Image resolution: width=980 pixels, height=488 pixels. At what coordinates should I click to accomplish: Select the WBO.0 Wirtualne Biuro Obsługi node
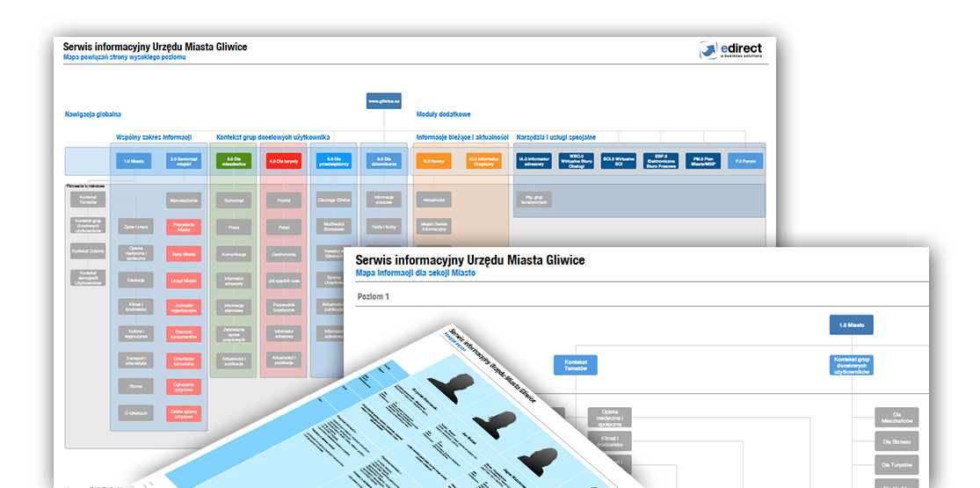click(577, 162)
